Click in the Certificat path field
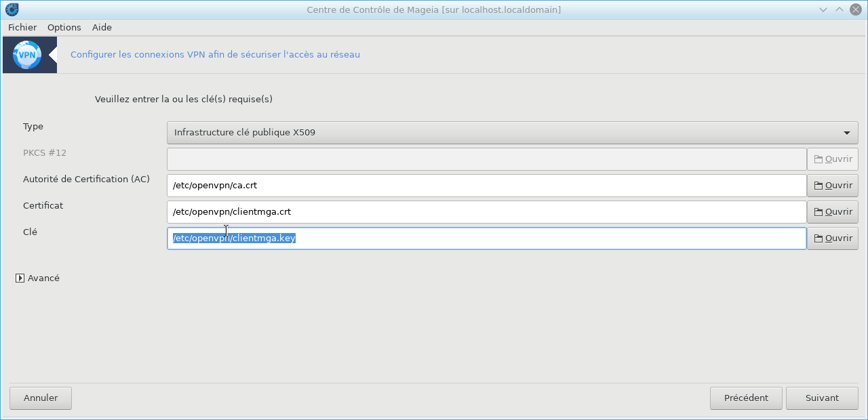The image size is (868, 420). (x=486, y=211)
